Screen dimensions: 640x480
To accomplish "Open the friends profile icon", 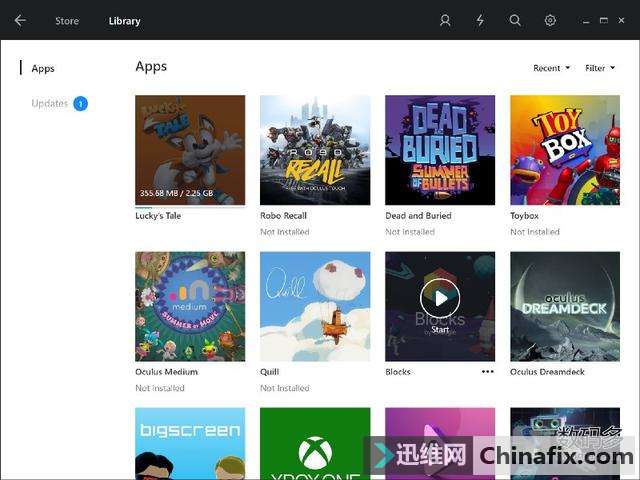I will (445, 20).
